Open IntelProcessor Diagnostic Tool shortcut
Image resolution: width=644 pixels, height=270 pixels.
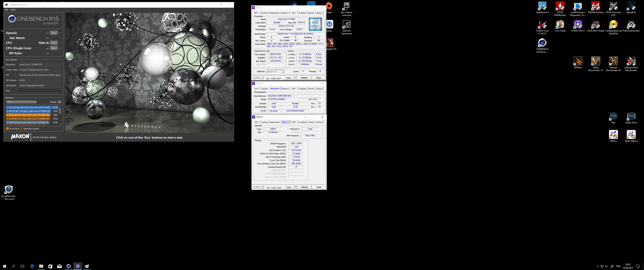578,9
